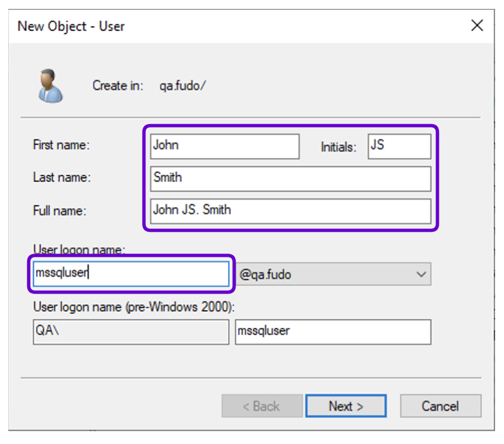Proceed with the Next > button
Viewport: 504px width, 444px height.
tap(346, 406)
